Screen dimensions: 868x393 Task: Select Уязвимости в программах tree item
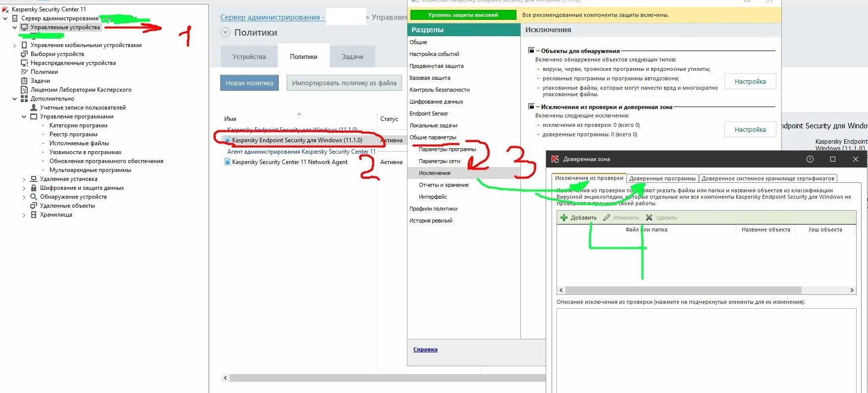coord(85,152)
